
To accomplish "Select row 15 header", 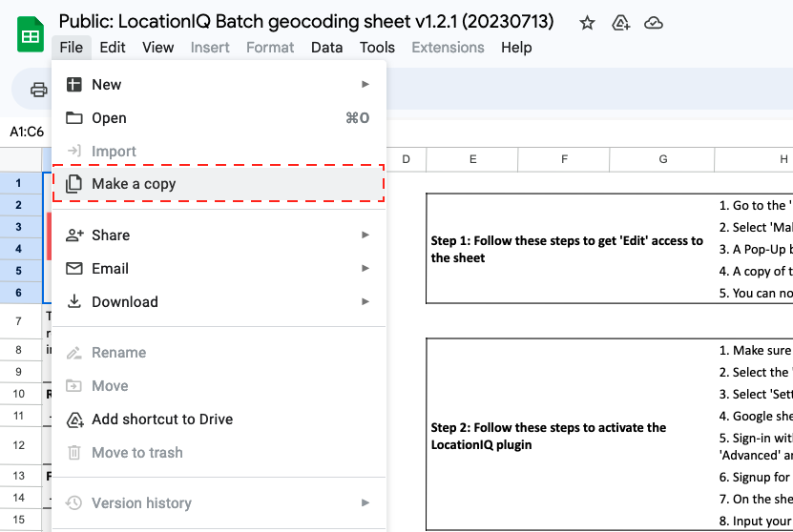I will (x=19, y=520).
